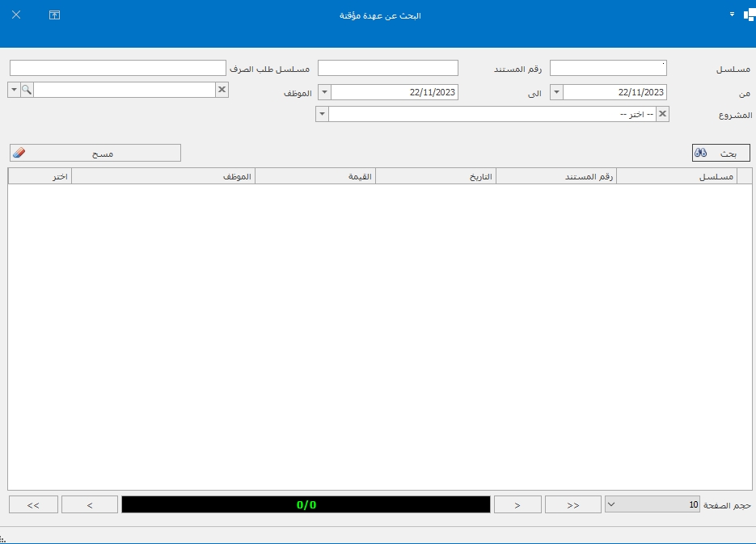
Task: Click the disbursement request serial input field
Action: tap(117, 68)
